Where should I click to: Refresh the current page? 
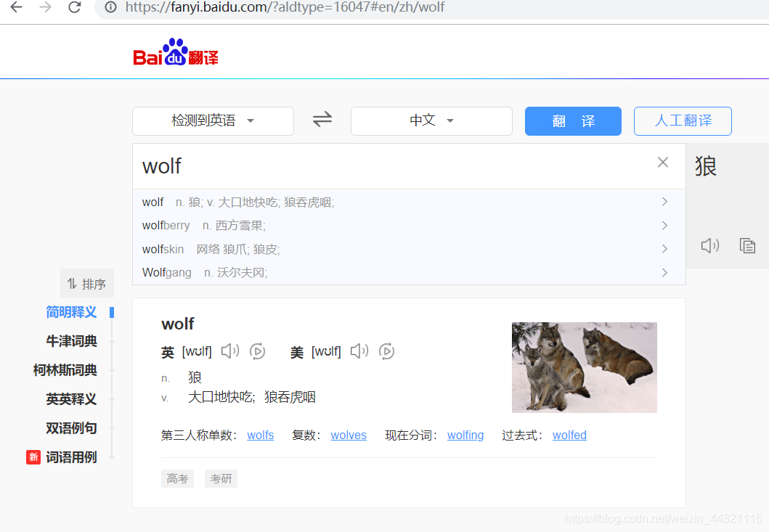pyautogui.click(x=75, y=9)
